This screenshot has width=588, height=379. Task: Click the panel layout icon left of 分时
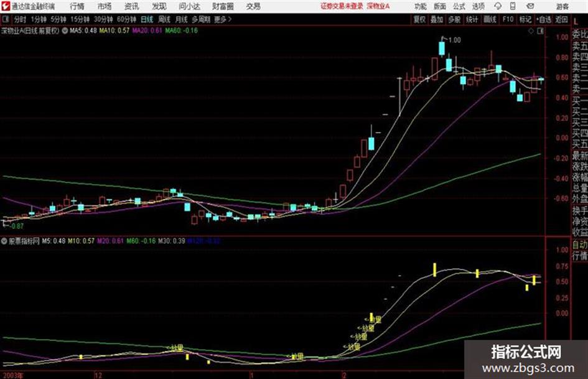coord(5,19)
